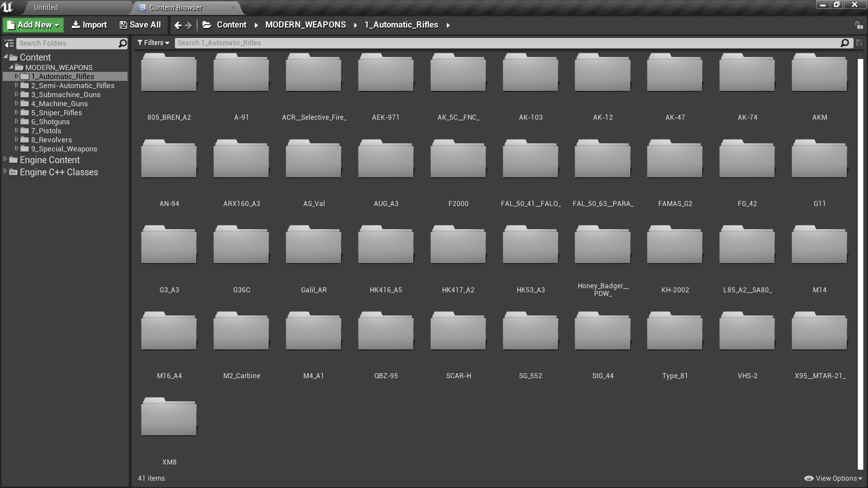This screenshot has width=868, height=488.
Task: Click the Save All button
Action: click(140, 24)
